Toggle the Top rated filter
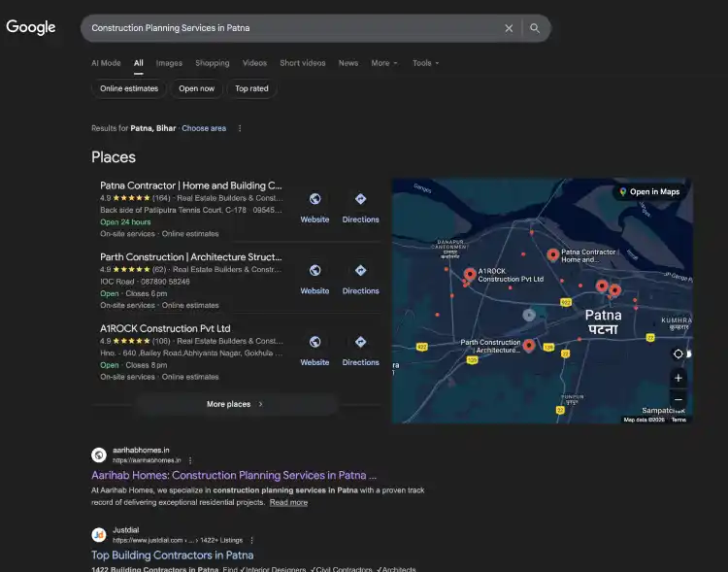The image size is (728, 572). point(251,88)
